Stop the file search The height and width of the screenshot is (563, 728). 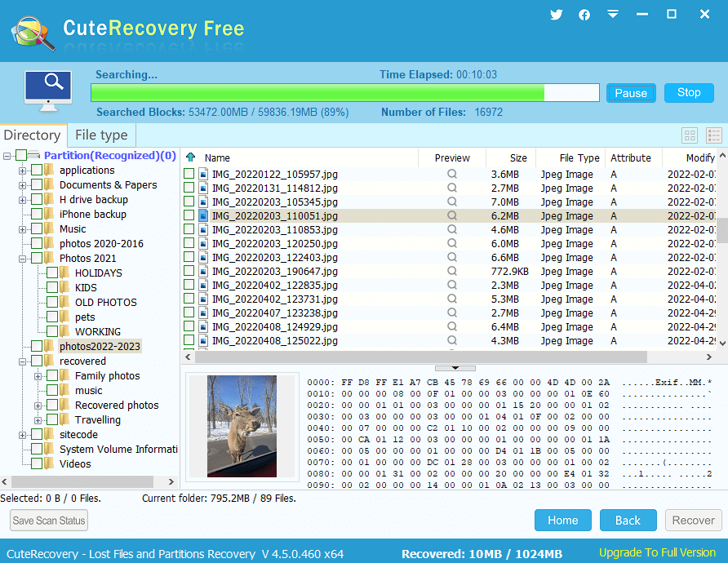pyautogui.click(x=689, y=93)
